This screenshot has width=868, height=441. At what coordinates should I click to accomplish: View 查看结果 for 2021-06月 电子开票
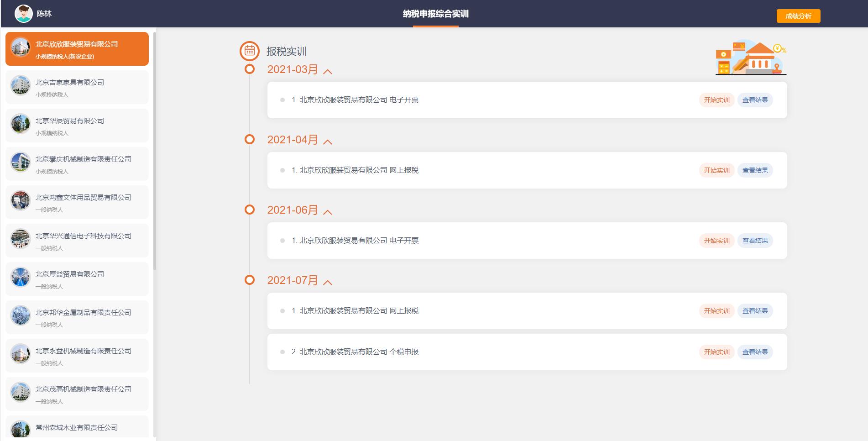[755, 241]
